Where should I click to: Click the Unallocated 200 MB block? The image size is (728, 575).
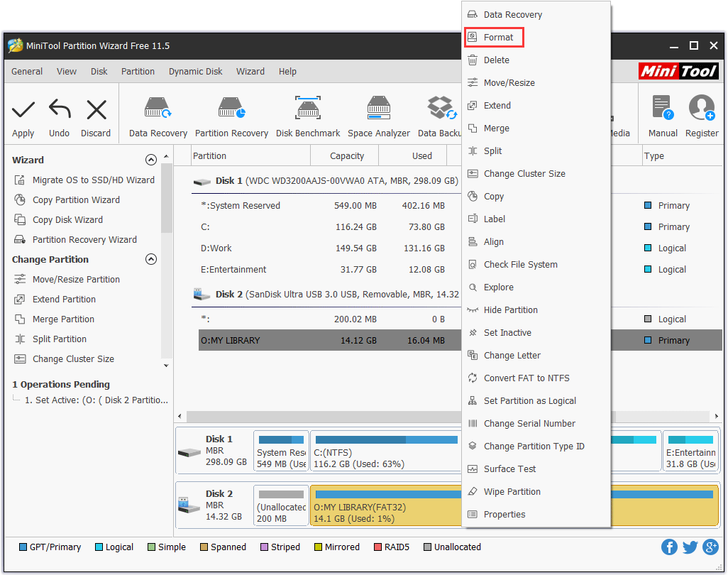point(282,506)
